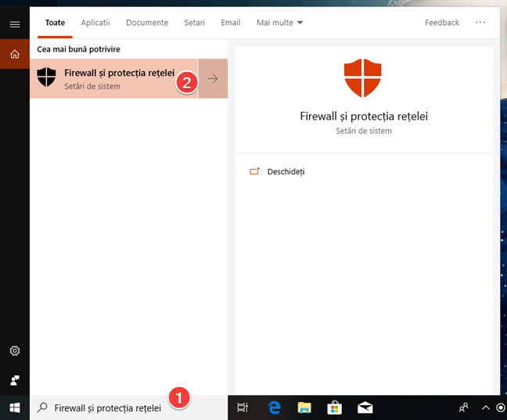Click the People icon in system tray

[464, 407]
